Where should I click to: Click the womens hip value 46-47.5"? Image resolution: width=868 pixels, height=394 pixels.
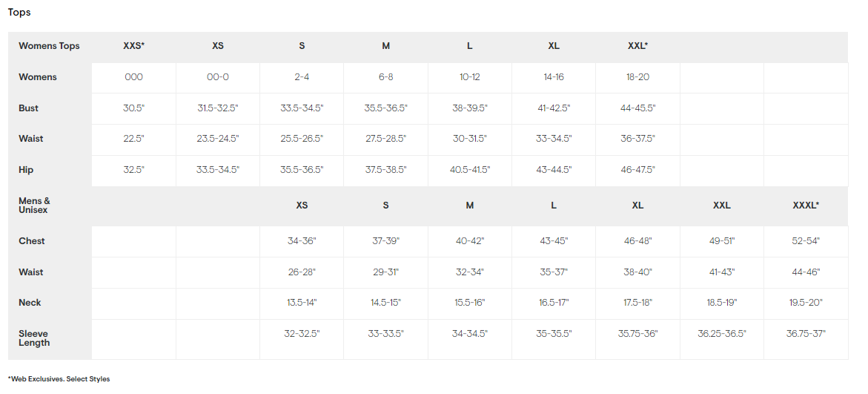pos(637,170)
